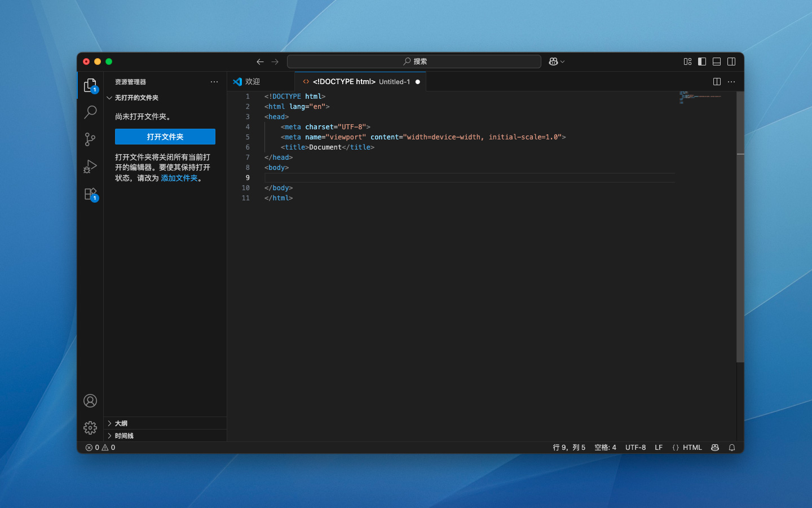Screen dimensions: 812x508
Task: Change encoding via UTF-8 status item
Action: tap(636, 448)
